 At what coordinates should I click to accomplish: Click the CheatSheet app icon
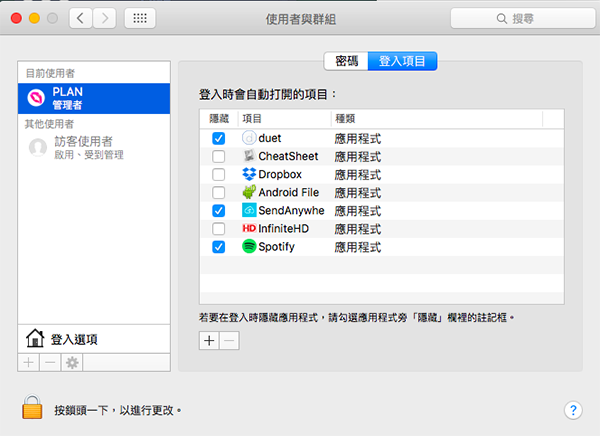249,156
